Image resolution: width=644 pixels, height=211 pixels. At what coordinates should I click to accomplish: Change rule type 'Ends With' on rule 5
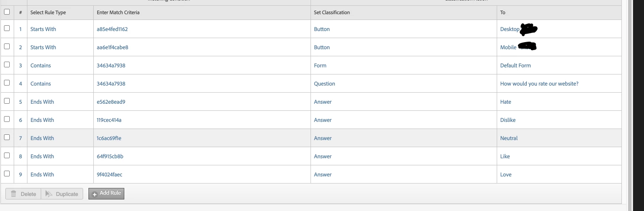(42, 102)
